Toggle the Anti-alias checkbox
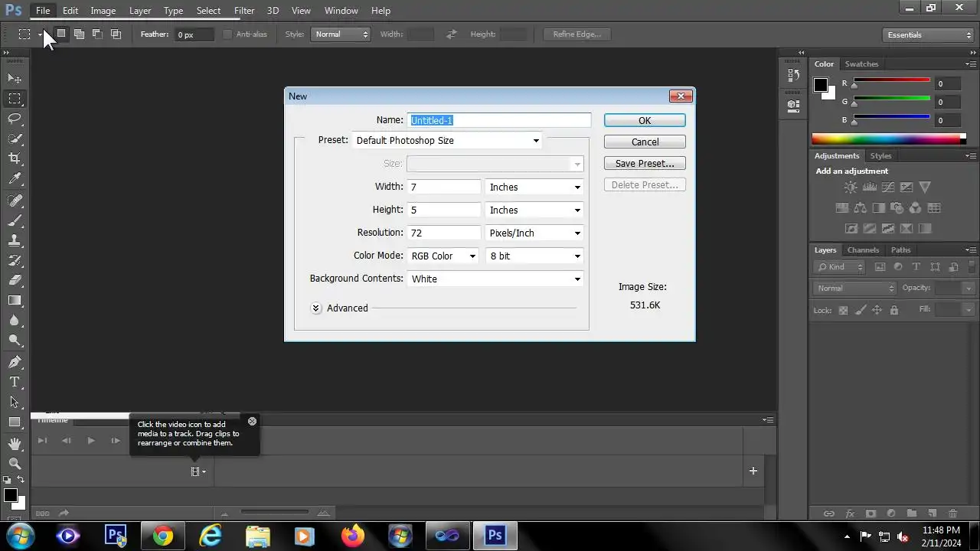The width and height of the screenshot is (980, 551). (227, 34)
